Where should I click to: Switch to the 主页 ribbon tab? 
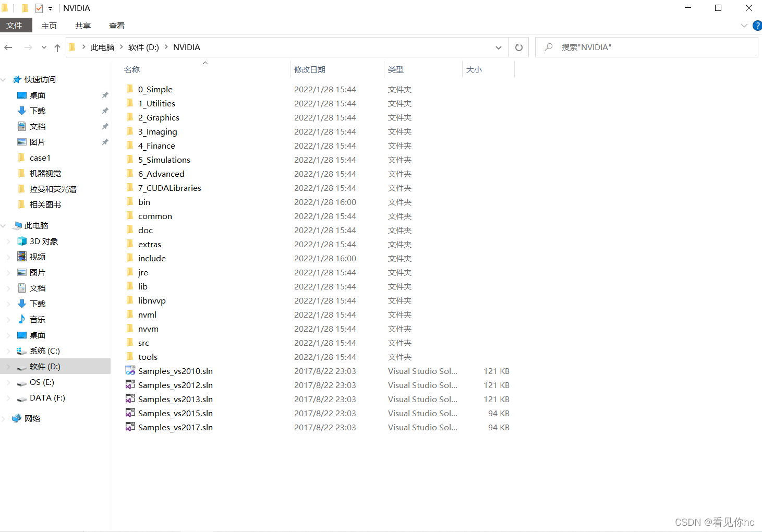pyautogui.click(x=49, y=26)
